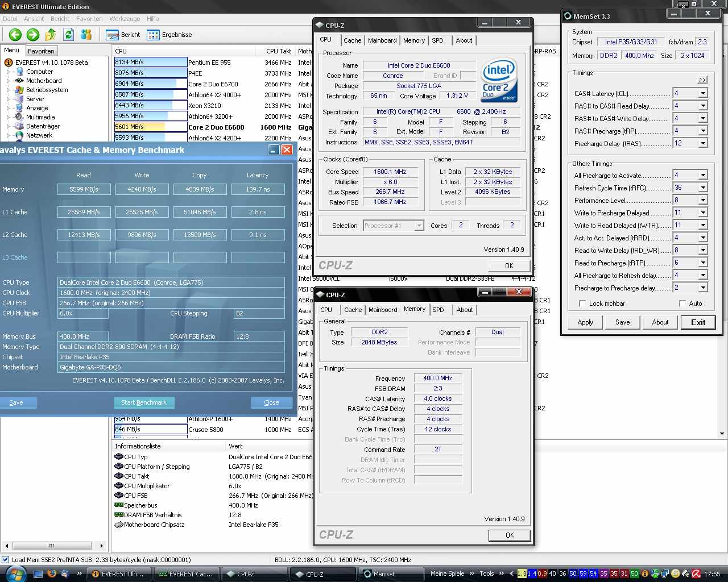Image resolution: width=728 pixels, height=582 pixels.
Task: Click the Up level arrow icon in EVEREST
Action: 51,35
